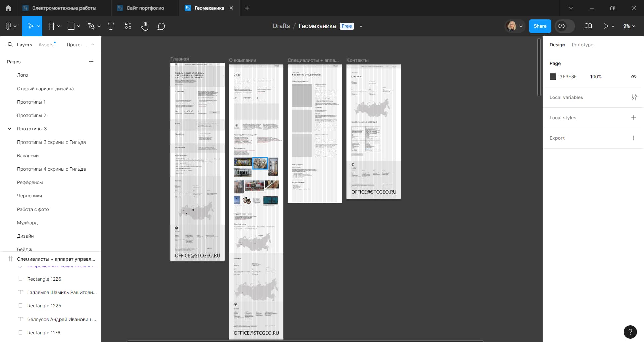Select the Мудборд page

click(x=27, y=223)
